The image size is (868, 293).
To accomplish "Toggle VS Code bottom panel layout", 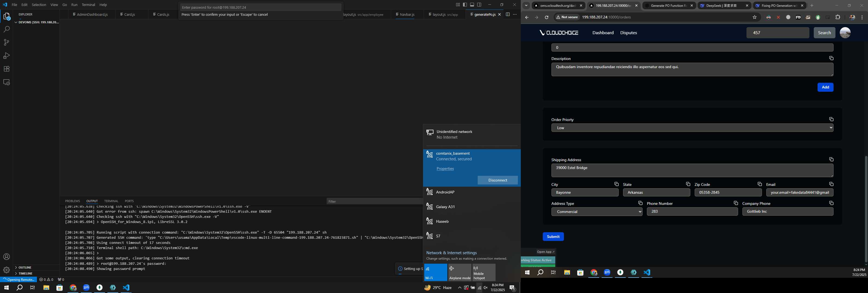I will pyautogui.click(x=472, y=5).
